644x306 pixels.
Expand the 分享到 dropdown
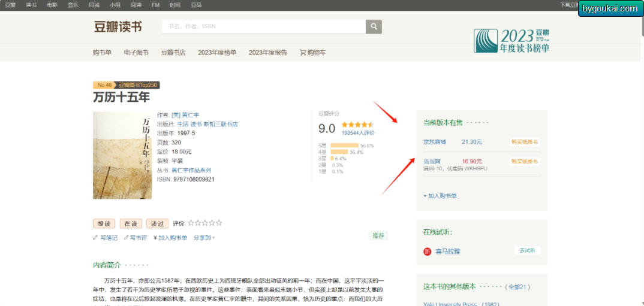[x=204, y=238]
